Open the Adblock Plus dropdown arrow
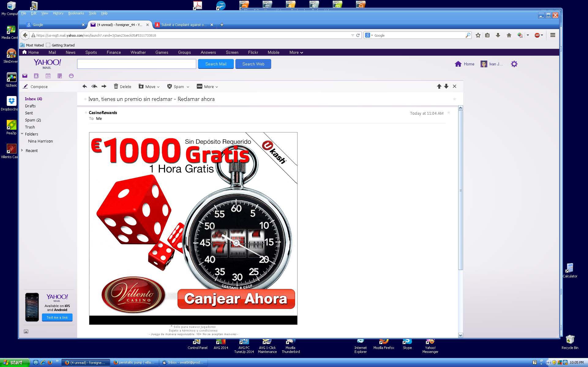This screenshot has height=367, width=588. [542, 35]
